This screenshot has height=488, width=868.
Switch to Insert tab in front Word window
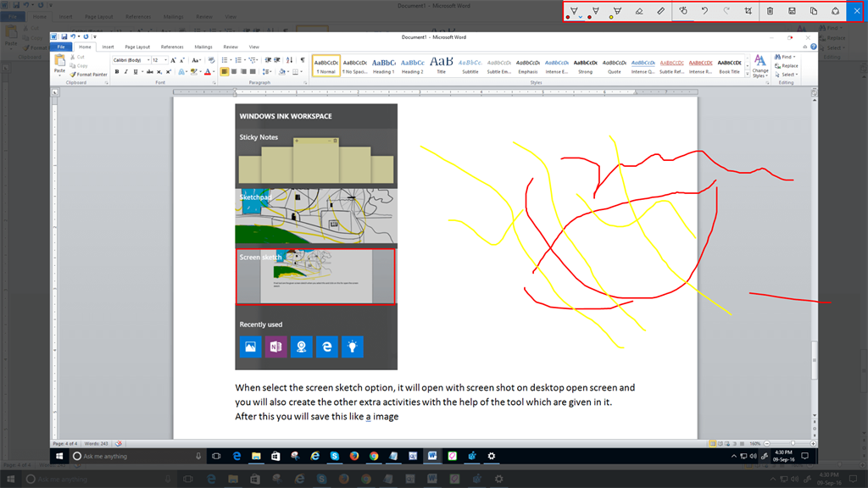(x=108, y=47)
